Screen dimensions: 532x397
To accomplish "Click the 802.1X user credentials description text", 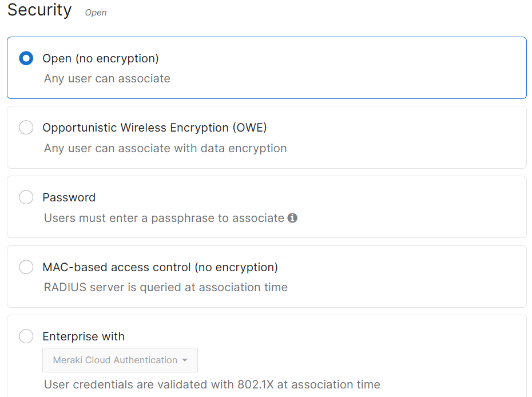I will (212, 384).
